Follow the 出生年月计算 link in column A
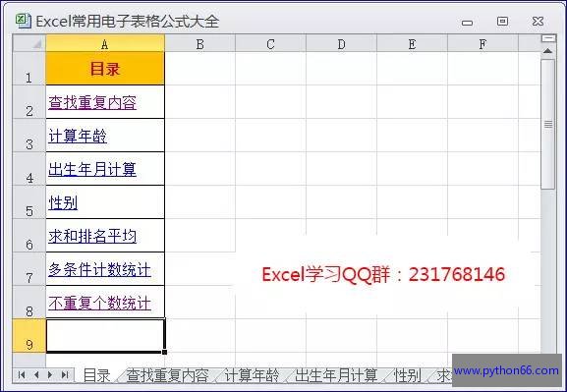 pos(92,169)
